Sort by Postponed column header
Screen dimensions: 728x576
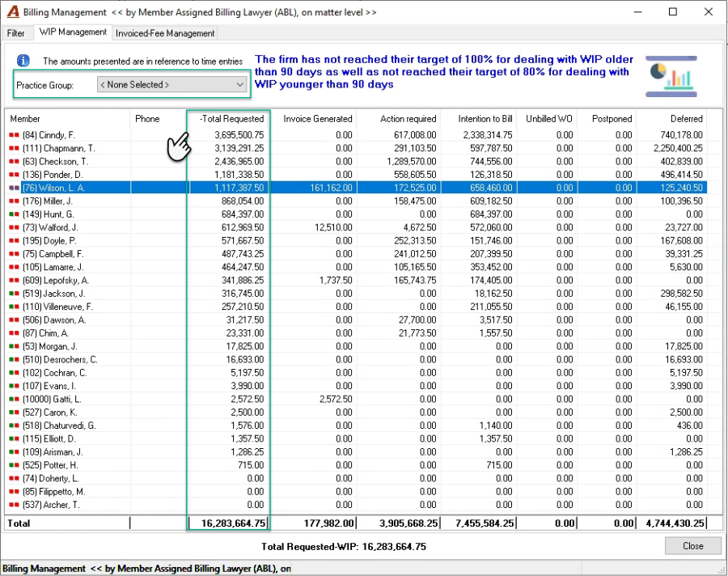pyautogui.click(x=607, y=119)
